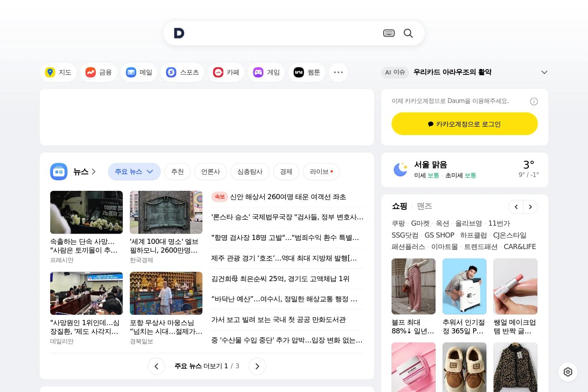Open the 11번가 shopping link
588x392 pixels.
(499, 223)
